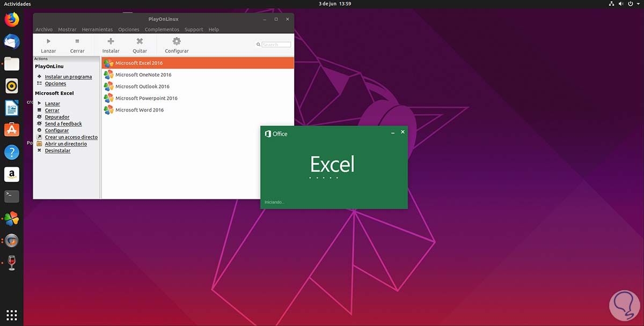This screenshot has width=644, height=326.
Task: Open Ubuntu Software from the dock
Action: [12, 130]
